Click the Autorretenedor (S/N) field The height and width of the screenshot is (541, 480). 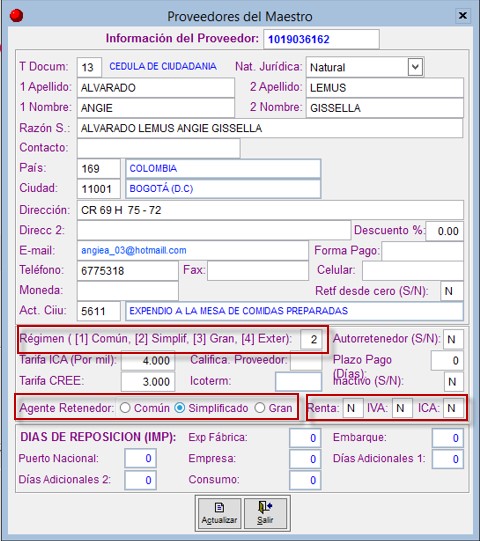(453, 340)
